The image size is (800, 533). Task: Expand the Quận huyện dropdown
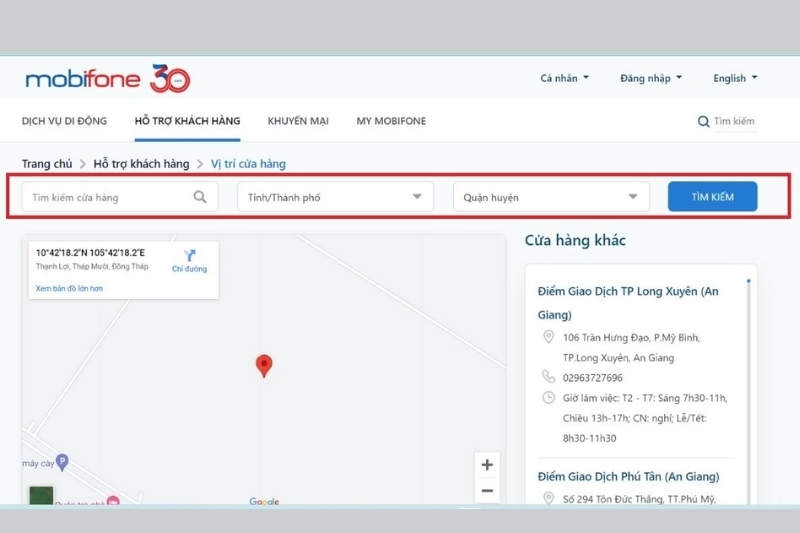tap(551, 197)
